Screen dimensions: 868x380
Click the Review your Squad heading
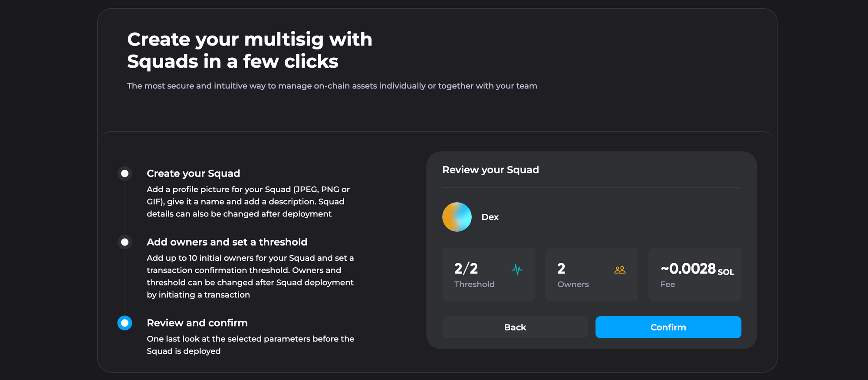[490, 170]
